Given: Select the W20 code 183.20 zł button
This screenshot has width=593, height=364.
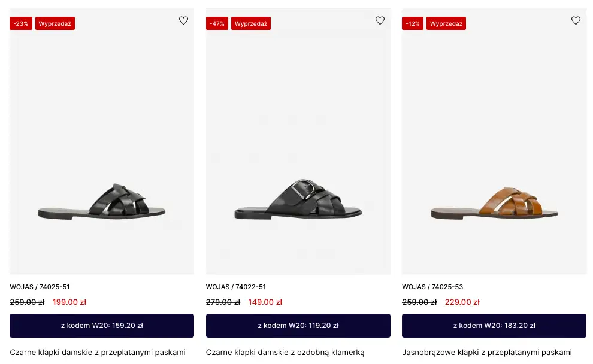Looking at the screenshot, I should click(x=494, y=326).
